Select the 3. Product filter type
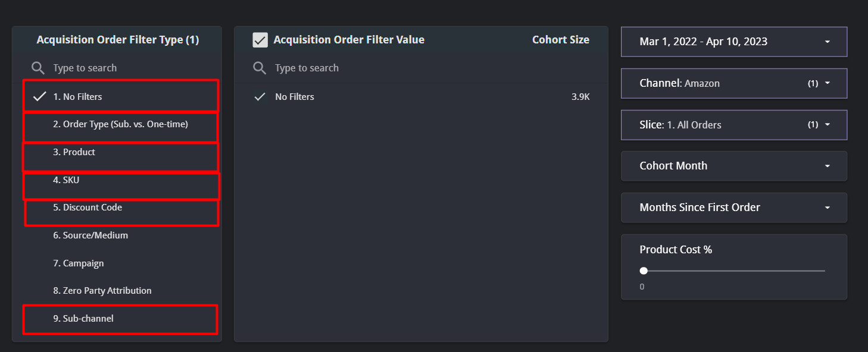This screenshot has width=868, height=352. [74, 152]
